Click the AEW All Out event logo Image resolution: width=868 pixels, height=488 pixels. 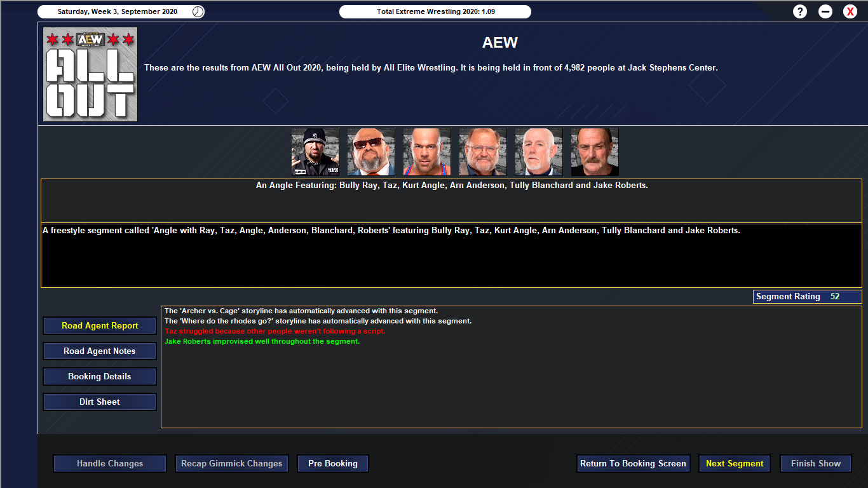point(90,74)
